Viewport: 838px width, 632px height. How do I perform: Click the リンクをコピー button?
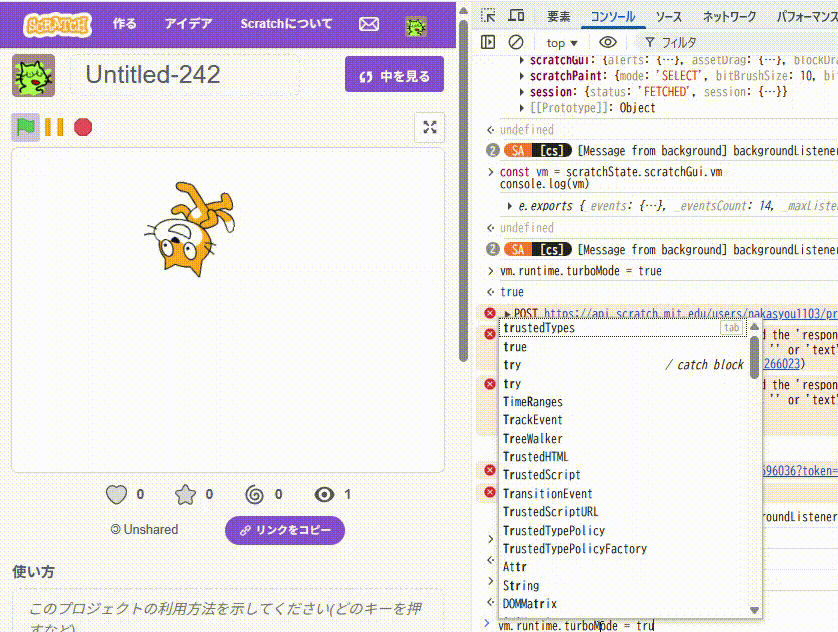(x=285, y=530)
